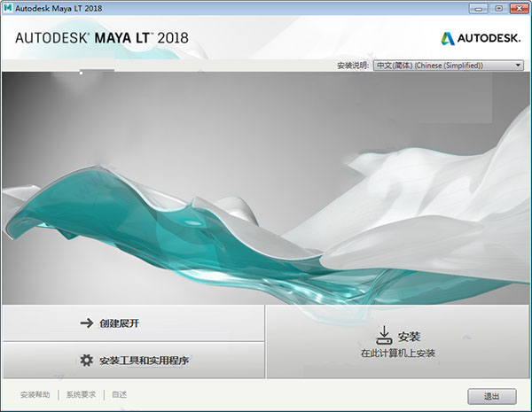The image size is (532, 412).
Task: Click the 安装 (Install on this computer) button
Action: coord(397,341)
